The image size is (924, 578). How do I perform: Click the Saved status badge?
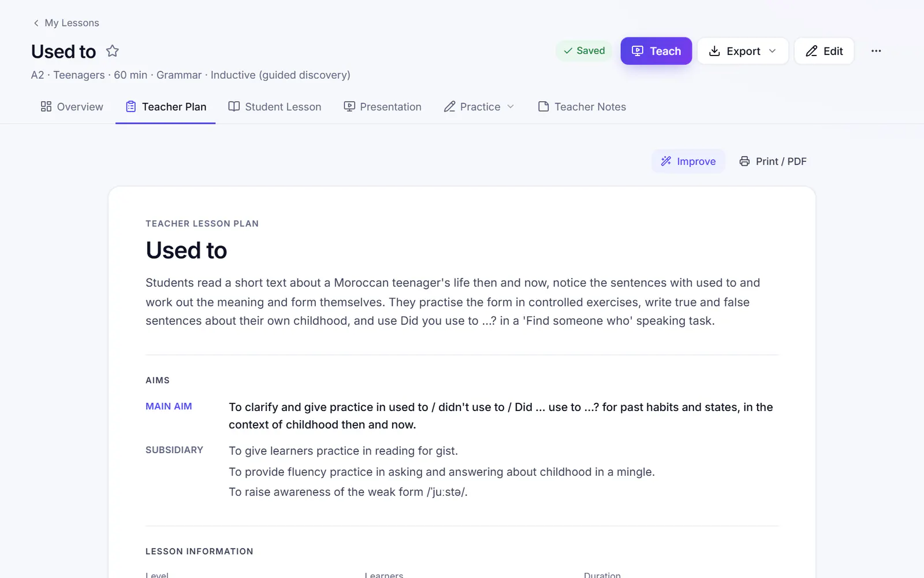click(584, 51)
